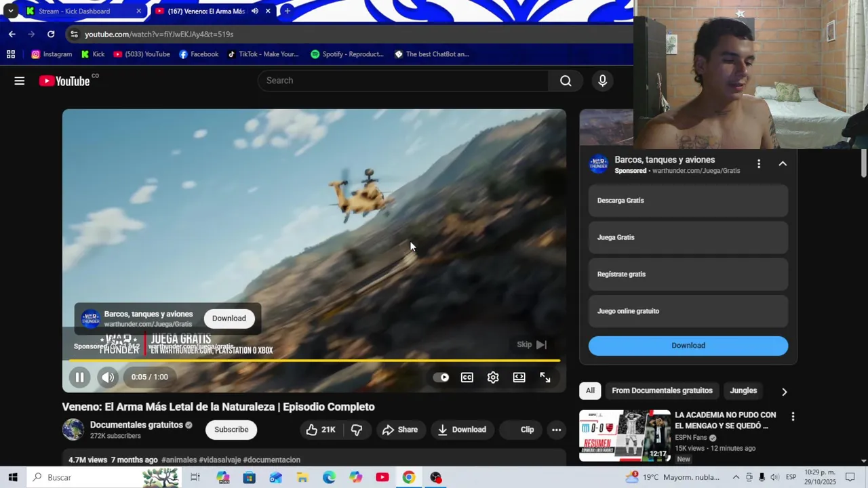Click the search magnifier button

566,81
